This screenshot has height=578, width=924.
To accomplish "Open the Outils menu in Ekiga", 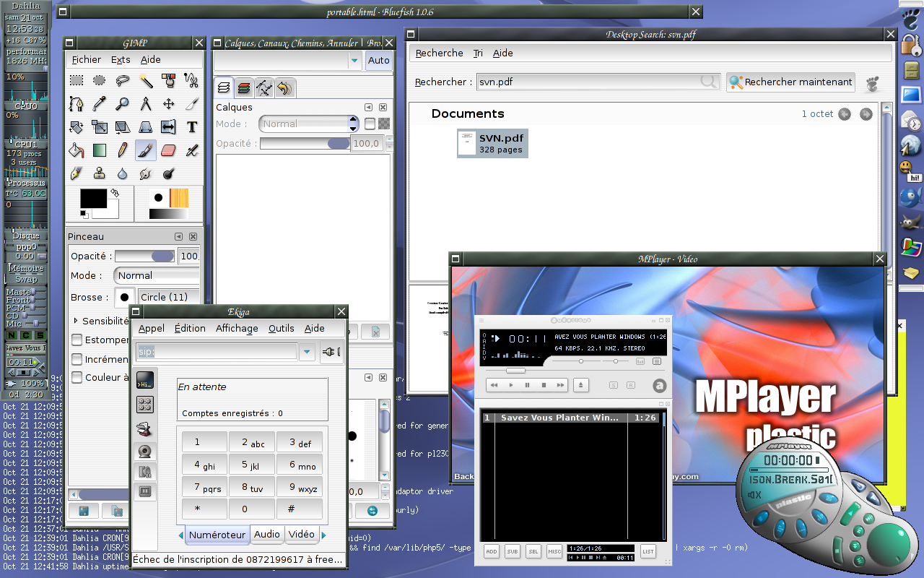I will coord(282,328).
